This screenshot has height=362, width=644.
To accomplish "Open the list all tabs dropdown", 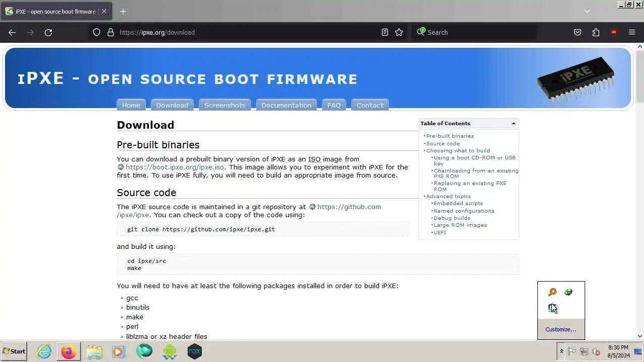I will (x=587, y=11).
